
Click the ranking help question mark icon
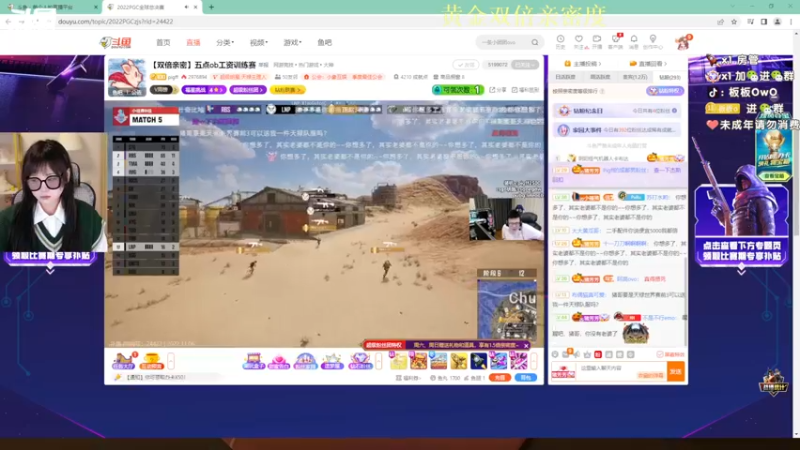point(603,91)
